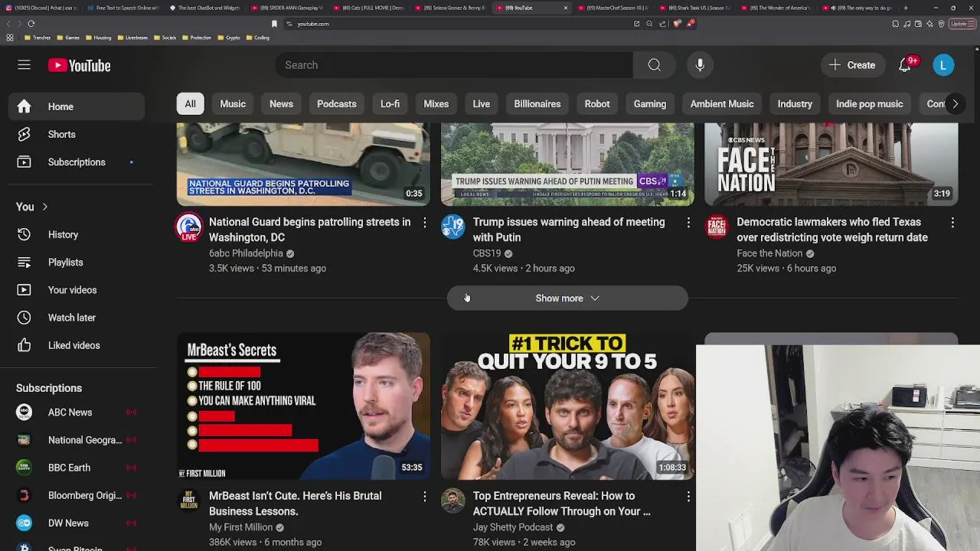Click the Create button
Image resolution: width=980 pixels, height=551 pixels.
coord(852,65)
